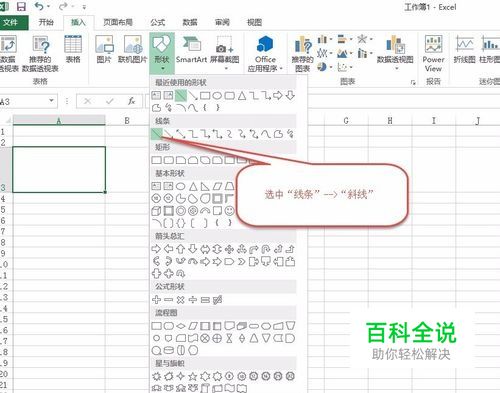Select column header J
The height and width of the screenshot is (393, 500).
pyautogui.click(x=478, y=120)
